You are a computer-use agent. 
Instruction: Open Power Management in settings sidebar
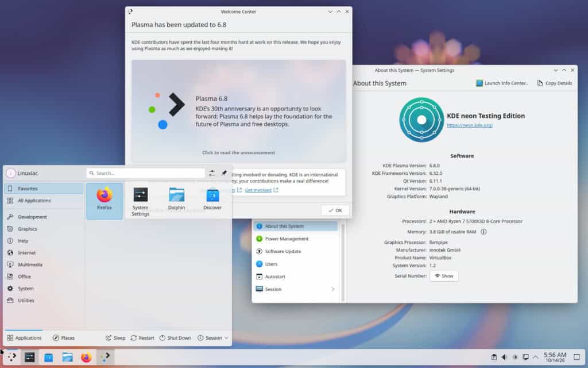(296, 239)
